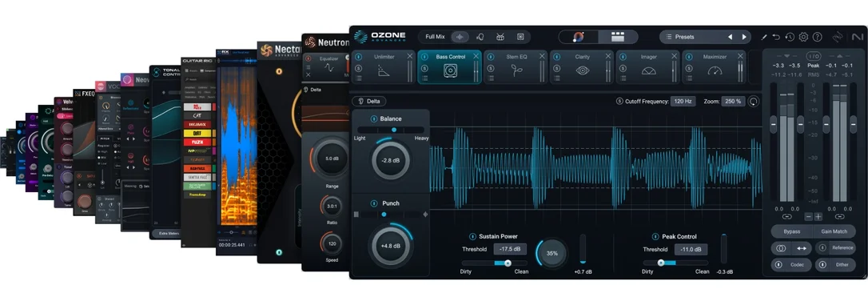Screen dimensions: 868x305
Task: Open the Stem EQ module
Action: pyautogui.click(x=516, y=66)
